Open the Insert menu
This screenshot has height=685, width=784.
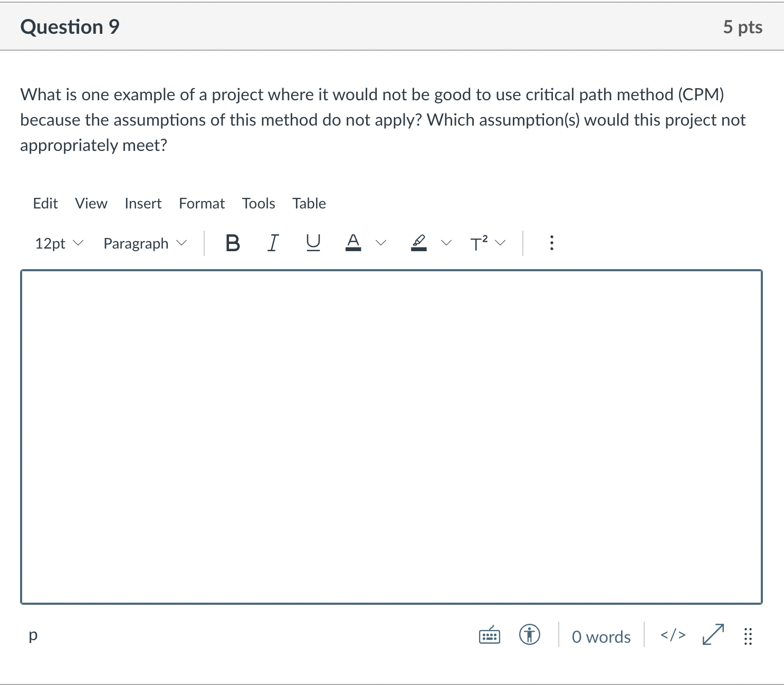[143, 203]
